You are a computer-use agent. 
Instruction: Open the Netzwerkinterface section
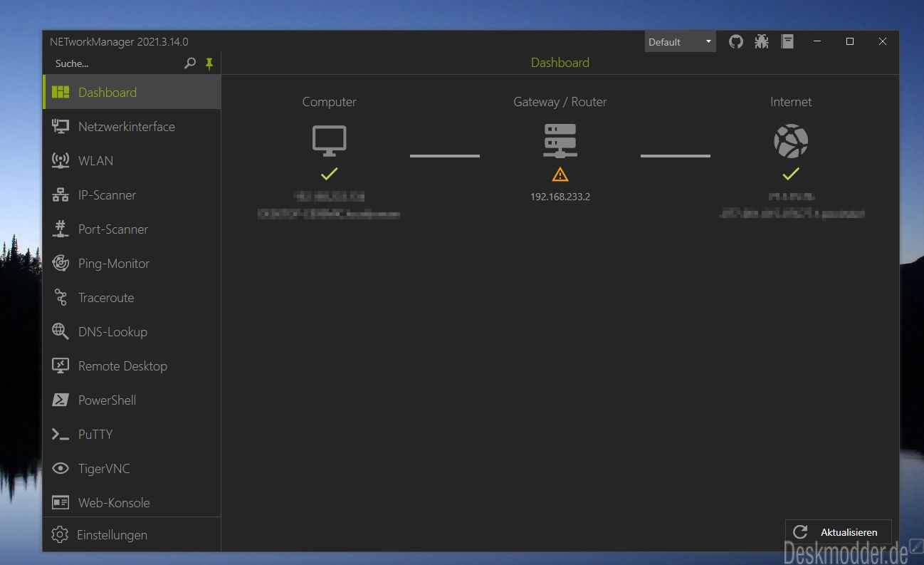132,127
